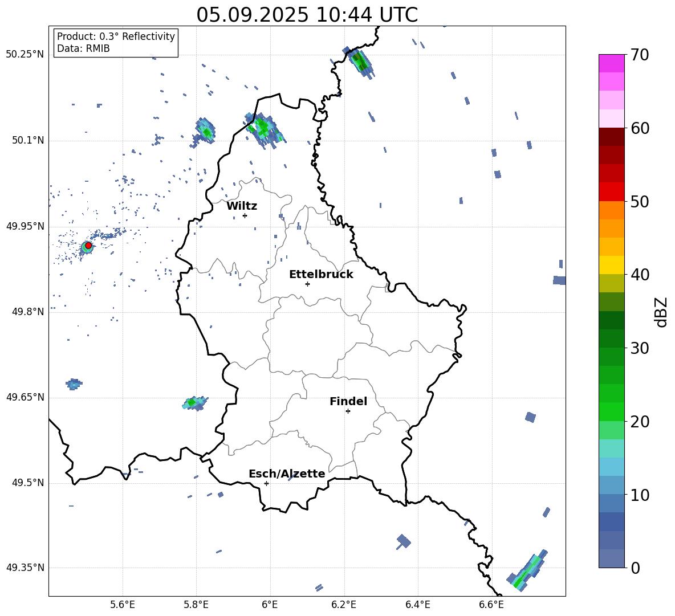675x616 pixels.
Task: Click the 49.35°N latitude label
Action: pyautogui.click(x=25, y=568)
